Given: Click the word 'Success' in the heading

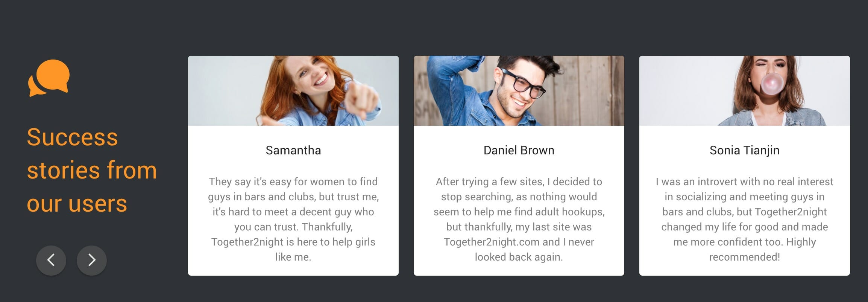Looking at the screenshot, I should click(72, 137).
